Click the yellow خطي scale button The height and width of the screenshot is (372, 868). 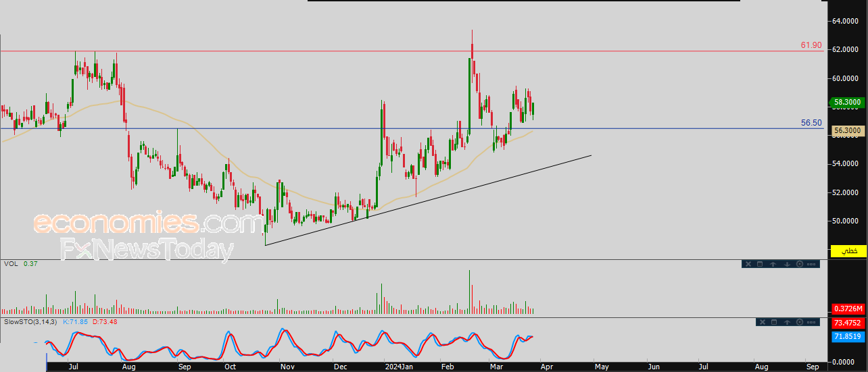(848, 250)
